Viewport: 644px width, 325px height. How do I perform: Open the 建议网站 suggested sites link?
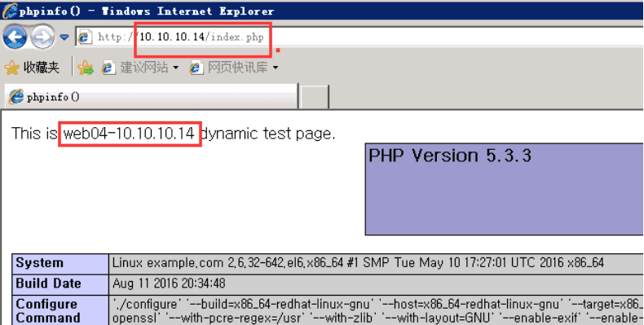pyautogui.click(x=135, y=68)
